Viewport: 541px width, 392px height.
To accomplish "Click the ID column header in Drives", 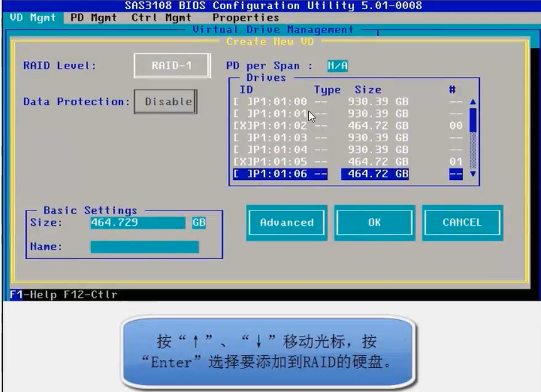I will (247, 90).
